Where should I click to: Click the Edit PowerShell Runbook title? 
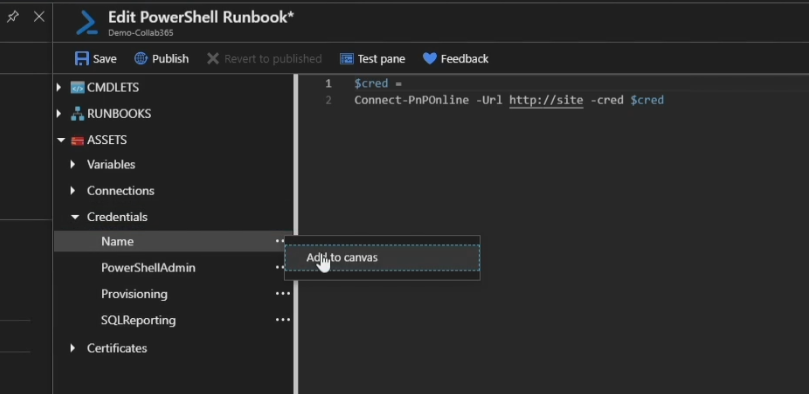pyautogui.click(x=201, y=17)
